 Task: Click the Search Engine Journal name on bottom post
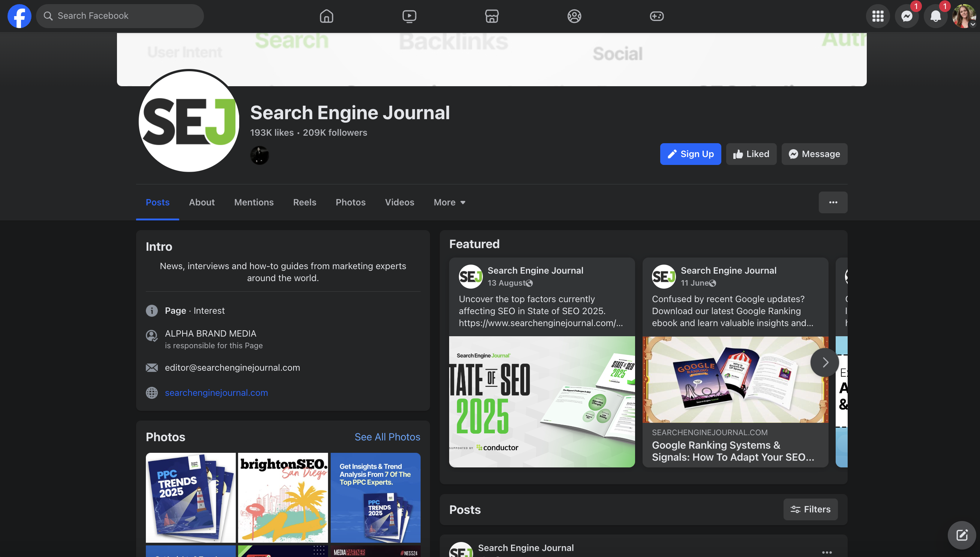pos(526,548)
